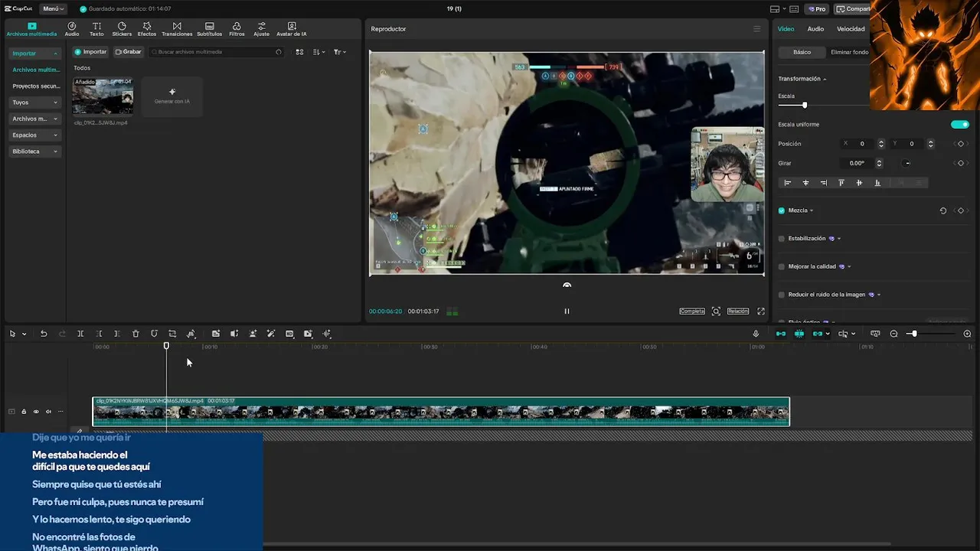This screenshot has height=551, width=980.
Task: Open the Filtros panel
Action: pyautogui.click(x=237, y=29)
